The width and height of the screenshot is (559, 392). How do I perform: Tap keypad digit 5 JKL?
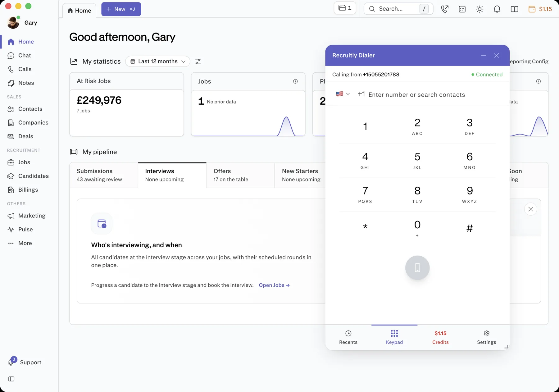tap(417, 160)
